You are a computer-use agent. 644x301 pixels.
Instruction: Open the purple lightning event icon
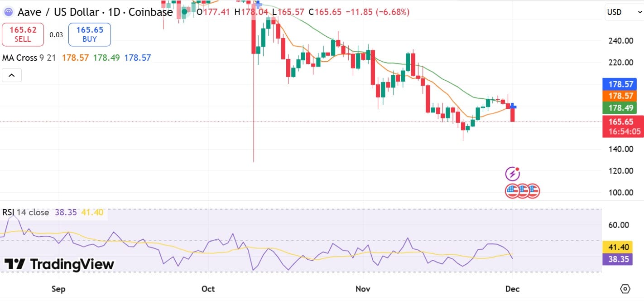pos(512,173)
